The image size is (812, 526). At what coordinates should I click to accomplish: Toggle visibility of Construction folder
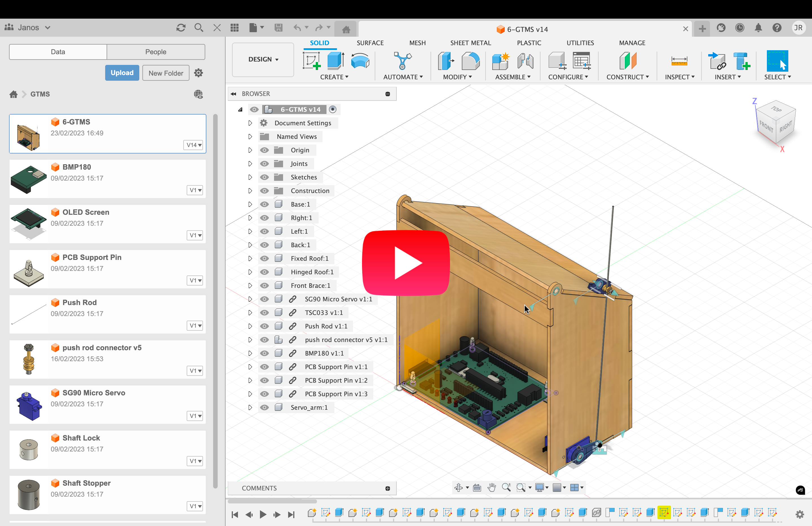[x=264, y=190]
